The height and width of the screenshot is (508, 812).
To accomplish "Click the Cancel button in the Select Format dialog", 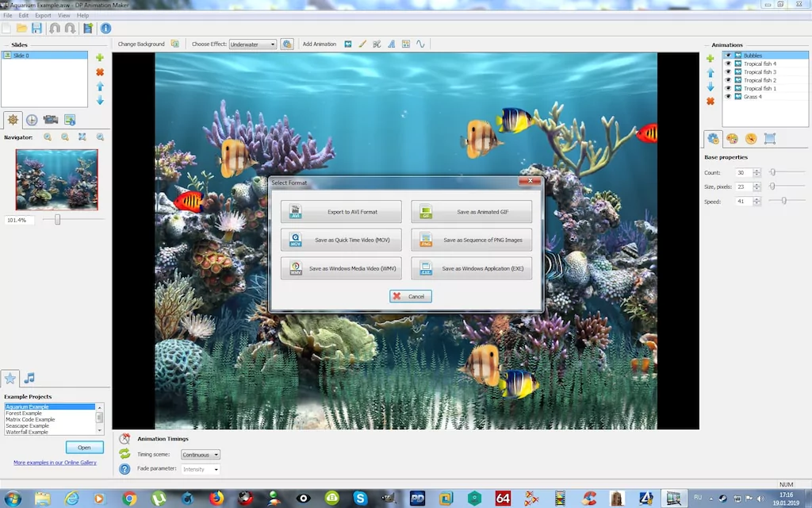I will [410, 295].
